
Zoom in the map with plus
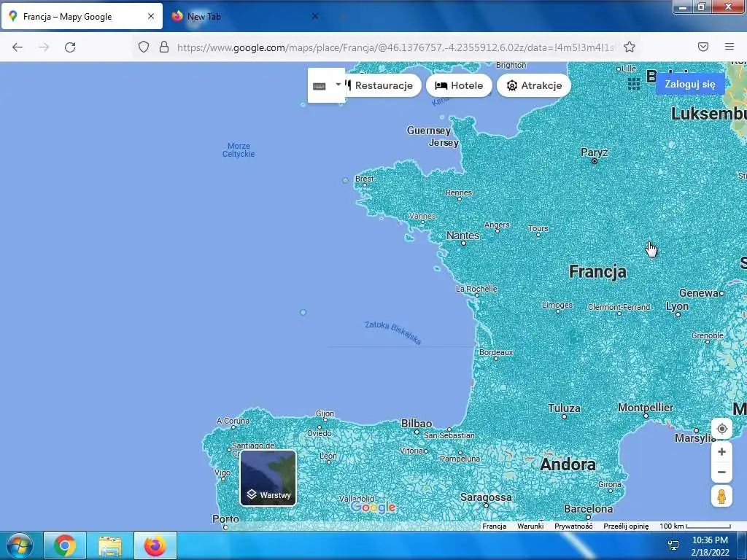point(721,451)
